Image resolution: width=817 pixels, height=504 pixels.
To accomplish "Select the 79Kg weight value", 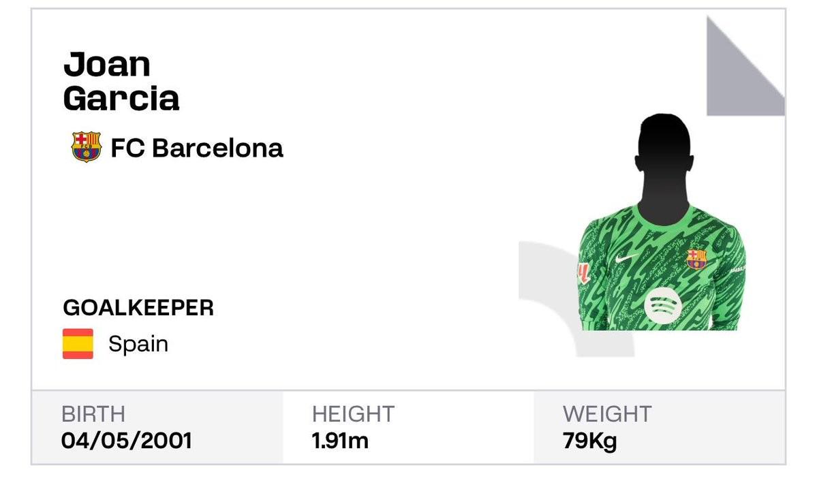I will point(589,440).
